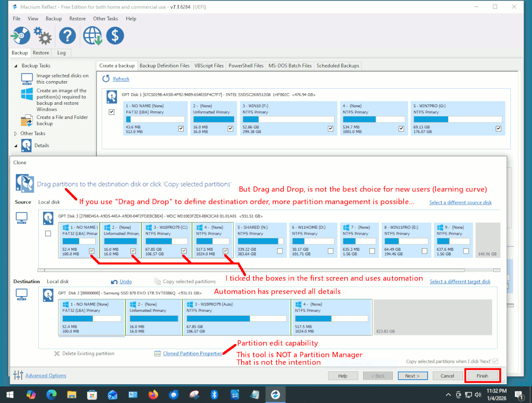The width and height of the screenshot is (532, 403).
Task: Click the source local disk computer icon
Action: (x=22, y=218)
